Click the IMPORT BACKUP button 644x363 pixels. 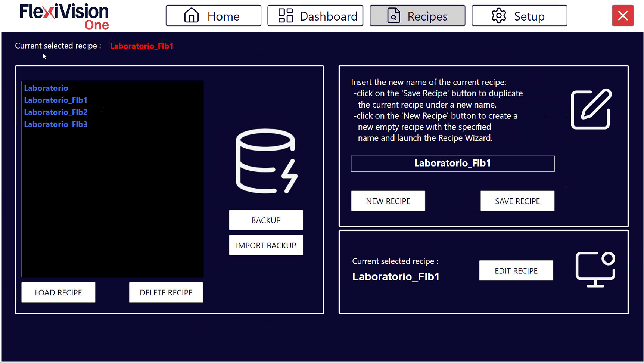tap(266, 245)
